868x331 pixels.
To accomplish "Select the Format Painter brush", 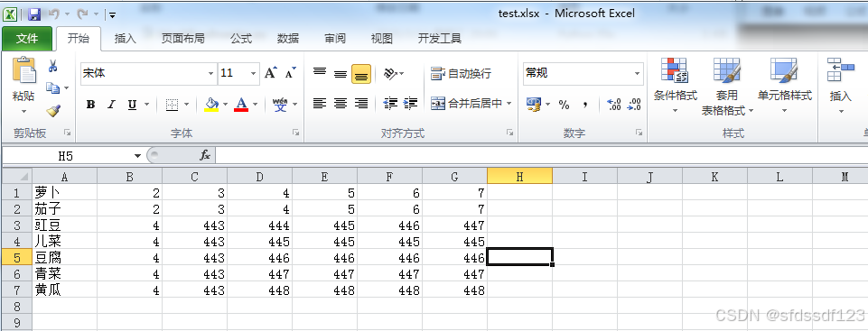I will tap(53, 111).
